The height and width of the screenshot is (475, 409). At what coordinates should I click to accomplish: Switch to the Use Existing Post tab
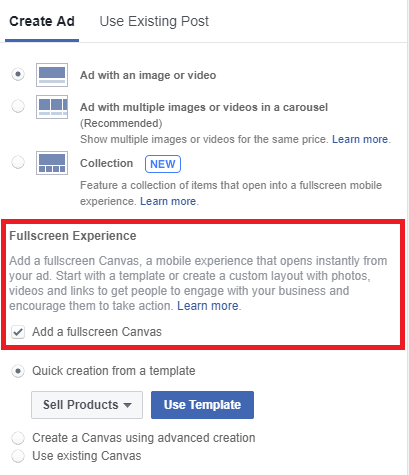point(154,21)
